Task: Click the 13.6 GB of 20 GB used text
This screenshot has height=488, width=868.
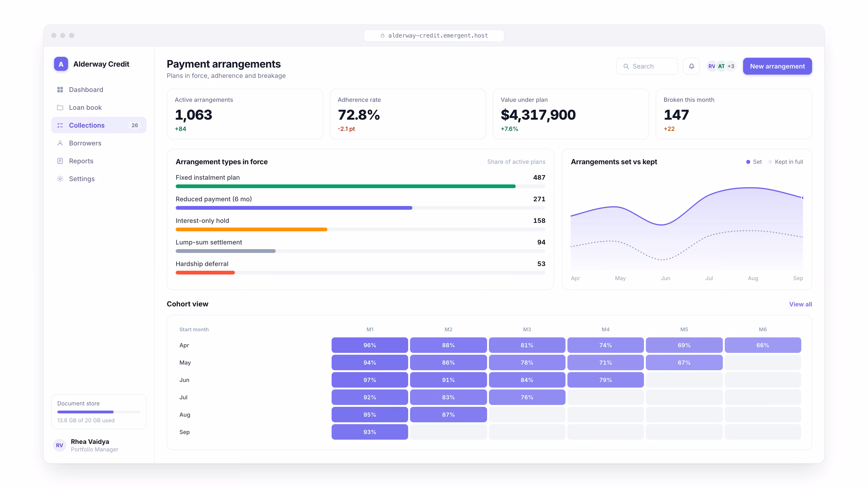Action: point(85,420)
